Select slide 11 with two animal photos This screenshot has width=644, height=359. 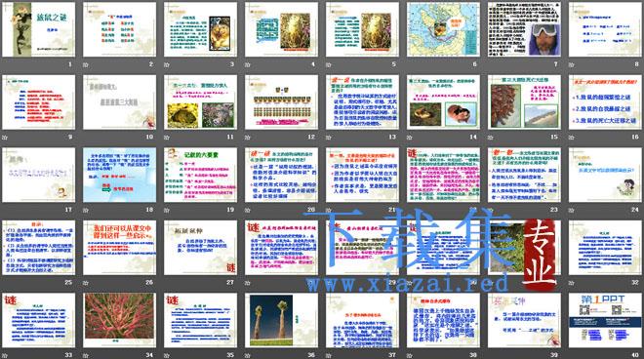click(x=200, y=102)
